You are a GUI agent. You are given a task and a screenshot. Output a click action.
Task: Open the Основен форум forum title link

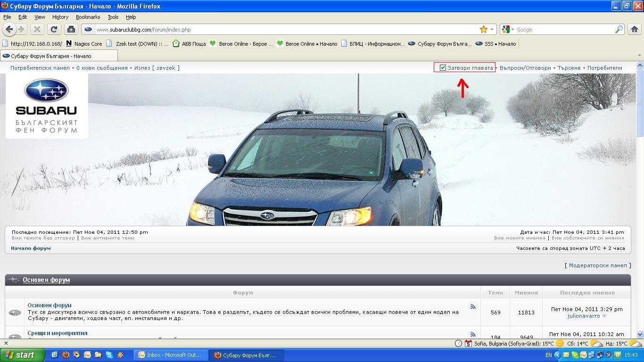click(50, 305)
